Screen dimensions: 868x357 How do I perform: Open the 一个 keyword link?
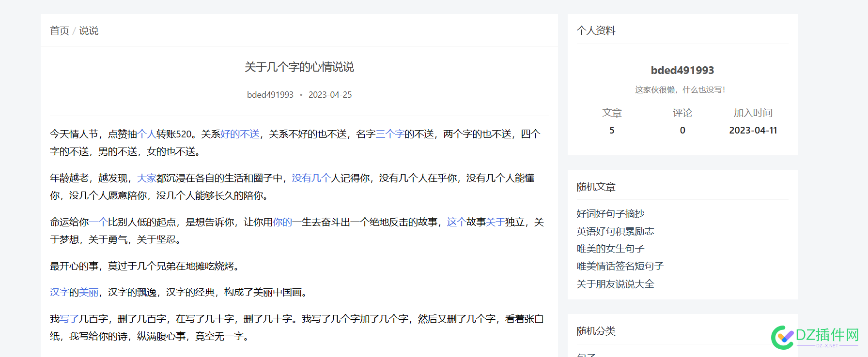98,222
